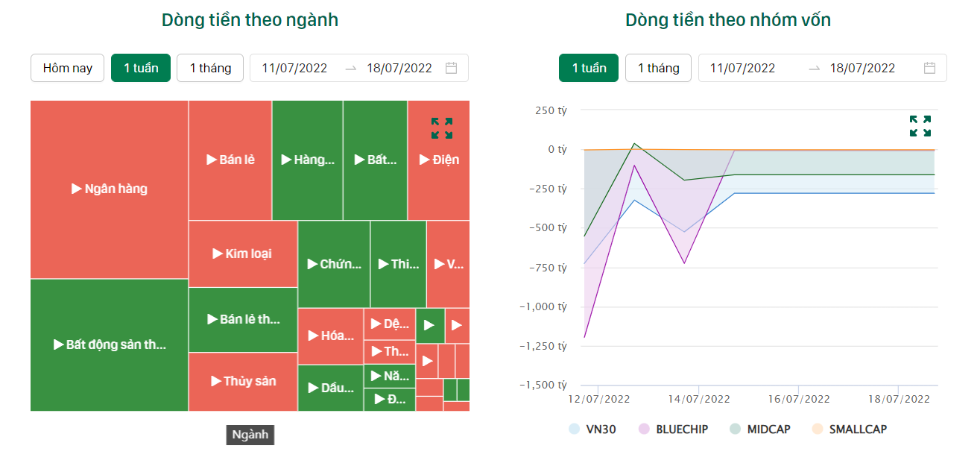Select the Hôm nay period for industry cash flow
Screen dimensions: 980x472
67,68
